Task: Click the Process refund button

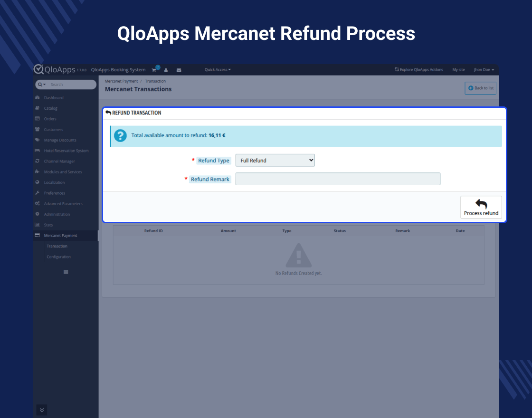Action: tap(481, 207)
